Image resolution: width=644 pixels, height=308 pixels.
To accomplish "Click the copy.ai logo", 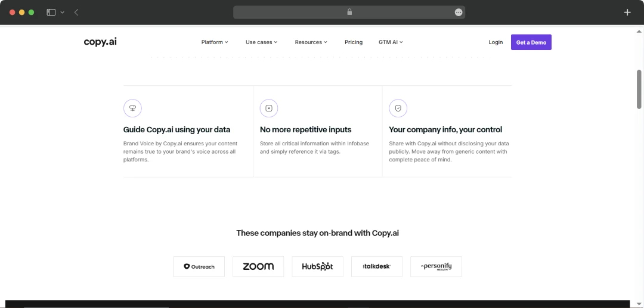I will 100,42.
